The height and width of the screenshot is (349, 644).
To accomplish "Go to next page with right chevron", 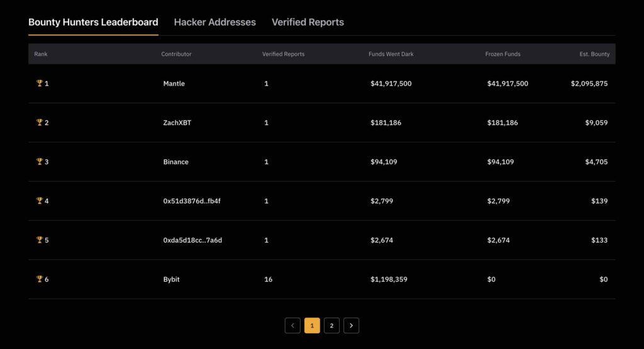I will (351, 326).
